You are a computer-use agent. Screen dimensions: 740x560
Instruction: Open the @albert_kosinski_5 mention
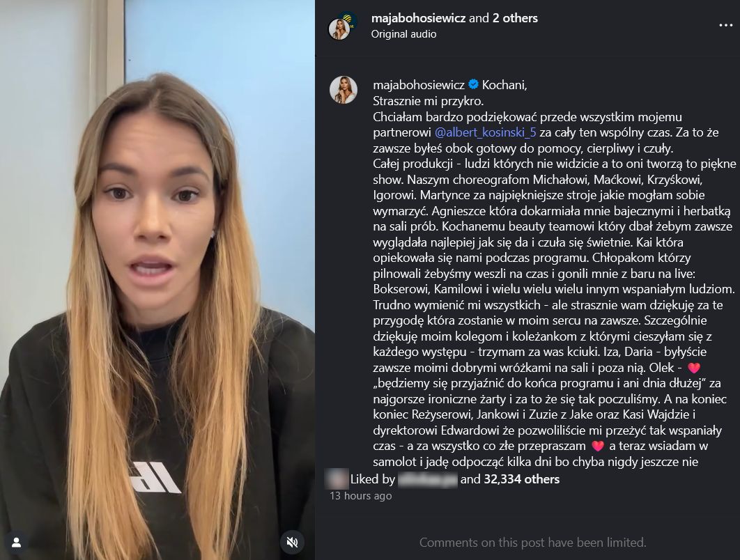tap(485, 132)
